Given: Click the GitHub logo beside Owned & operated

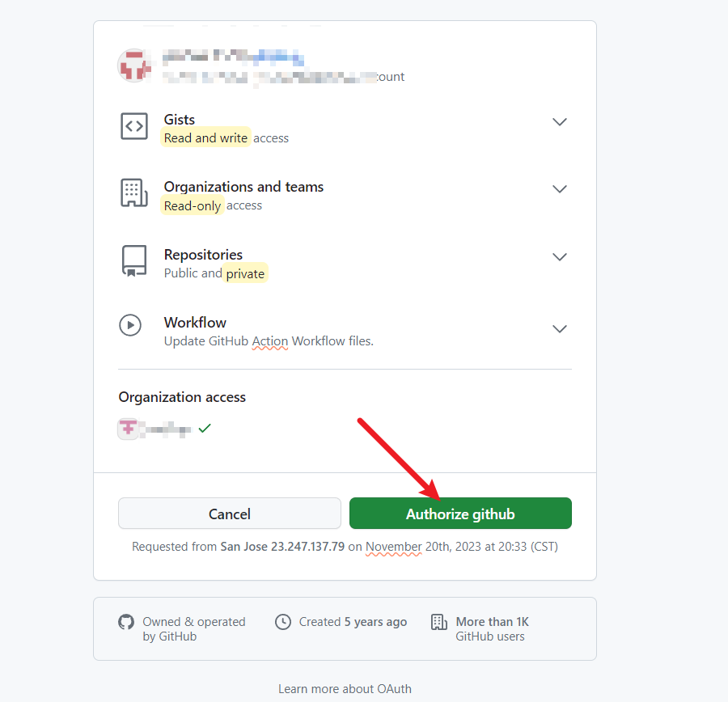Looking at the screenshot, I should (126, 622).
